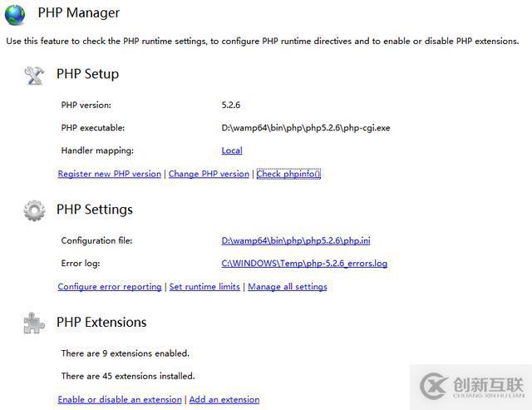Select Register new PHP version
The width and height of the screenshot is (532, 410).
[x=110, y=174]
